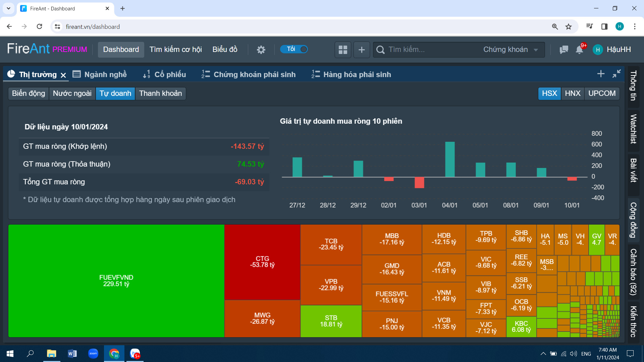Collapse the panel with shrink arrows icon
The width and height of the screenshot is (644, 362).
pyautogui.click(x=616, y=74)
